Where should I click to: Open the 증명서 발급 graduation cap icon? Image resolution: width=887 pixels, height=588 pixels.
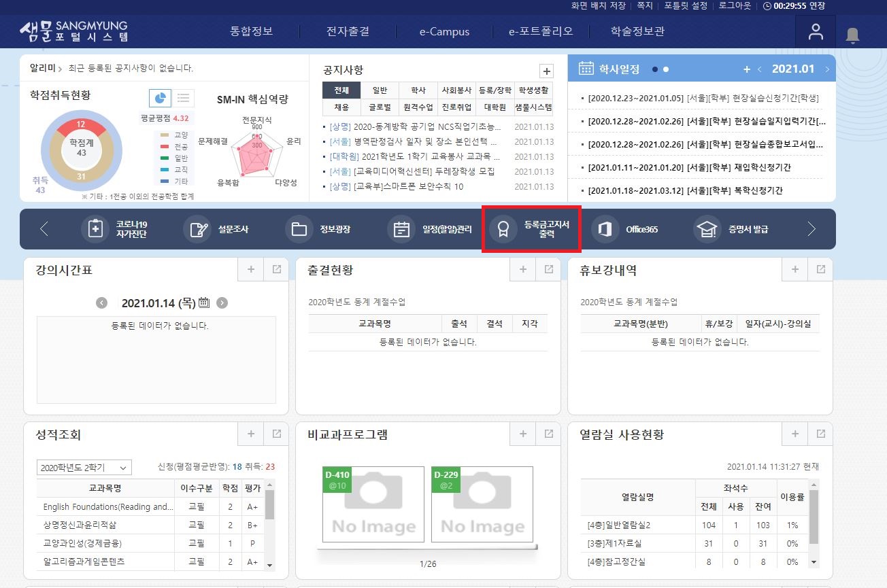click(x=707, y=229)
